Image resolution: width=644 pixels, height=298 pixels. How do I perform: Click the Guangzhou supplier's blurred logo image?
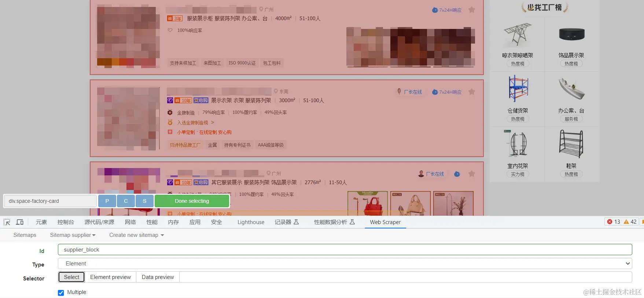(128, 36)
